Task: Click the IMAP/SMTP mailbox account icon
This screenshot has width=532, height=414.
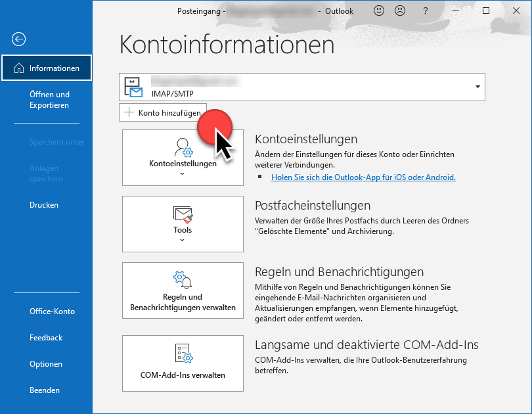Action: 133,87
